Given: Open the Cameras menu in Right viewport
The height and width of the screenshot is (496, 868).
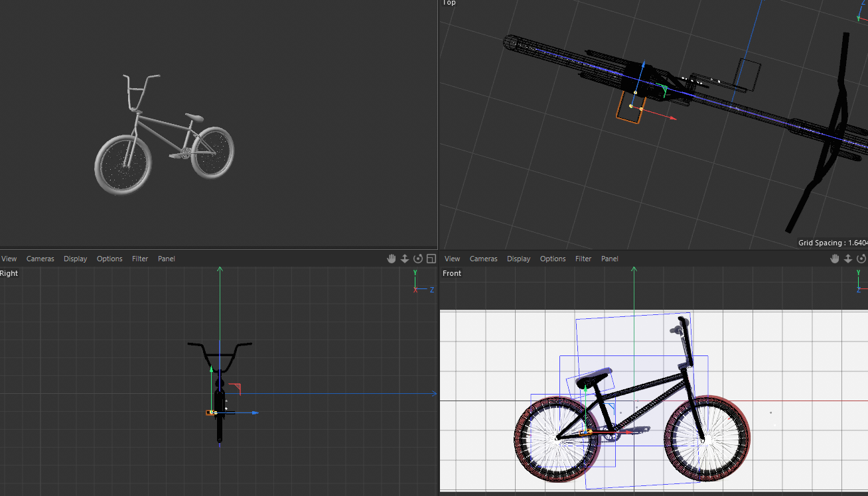Looking at the screenshot, I should tap(40, 259).
